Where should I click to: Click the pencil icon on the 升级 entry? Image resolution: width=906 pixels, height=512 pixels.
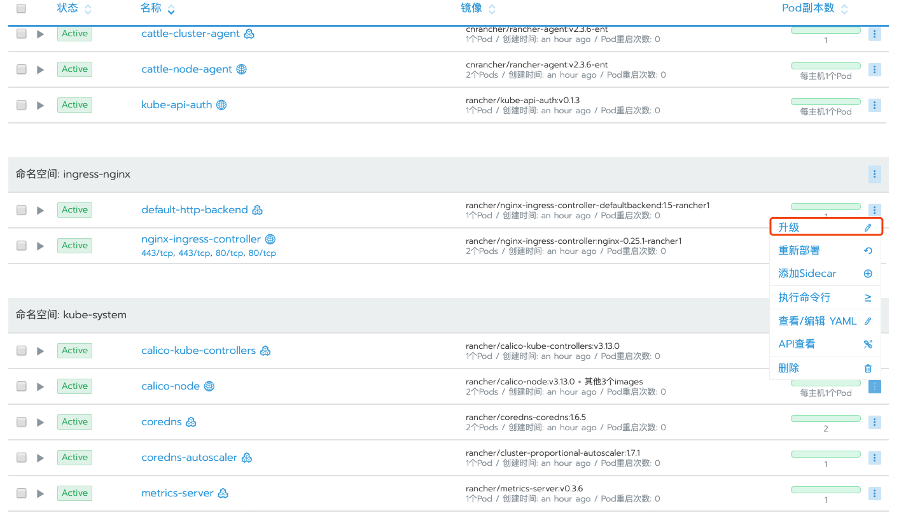[x=868, y=228]
